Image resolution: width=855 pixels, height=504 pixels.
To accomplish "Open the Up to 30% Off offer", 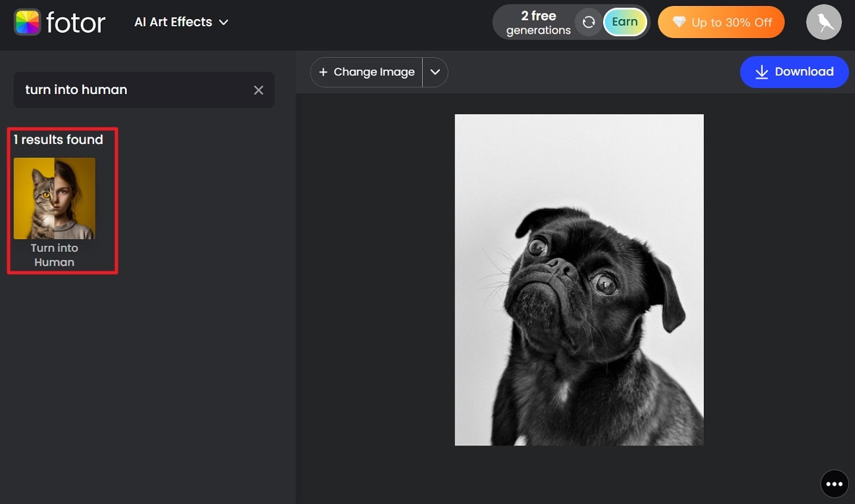I will (721, 22).
